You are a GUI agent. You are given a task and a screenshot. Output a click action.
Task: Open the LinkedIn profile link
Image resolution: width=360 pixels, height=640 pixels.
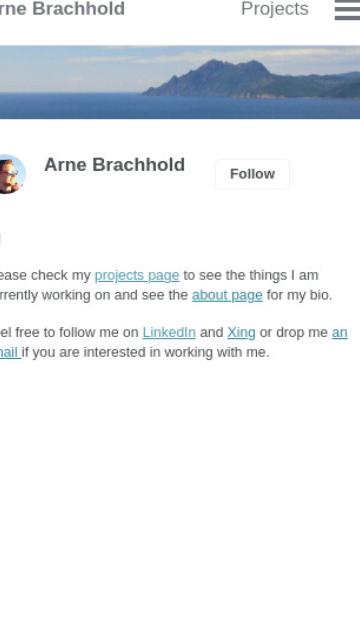[x=169, y=333]
